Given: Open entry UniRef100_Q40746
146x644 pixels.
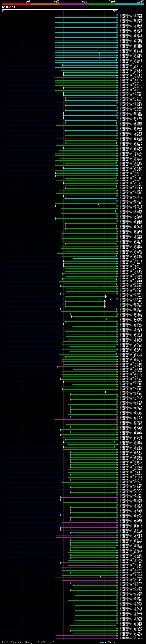Looking at the screenshot, I should pos(131,100).
